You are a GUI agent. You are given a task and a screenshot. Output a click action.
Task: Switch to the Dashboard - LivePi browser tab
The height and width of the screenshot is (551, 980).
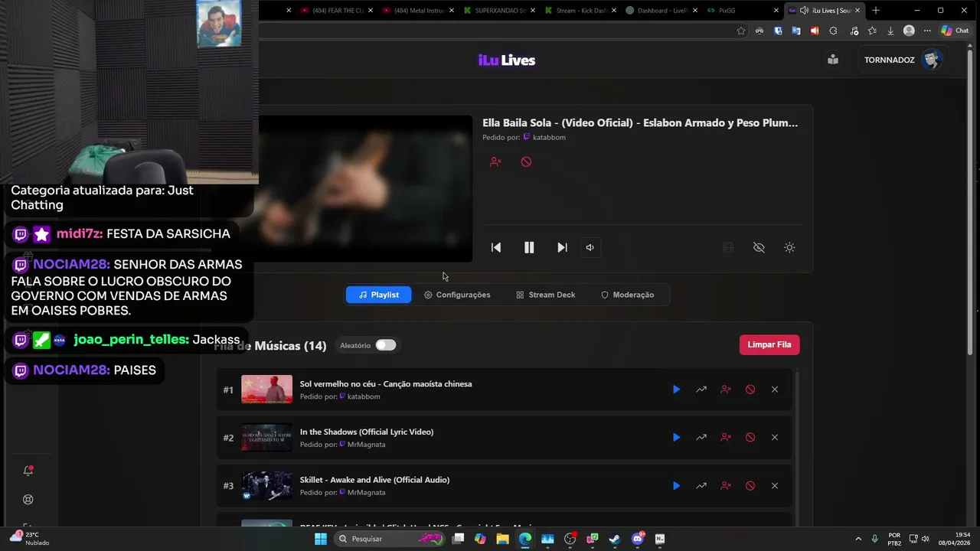point(661,11)
